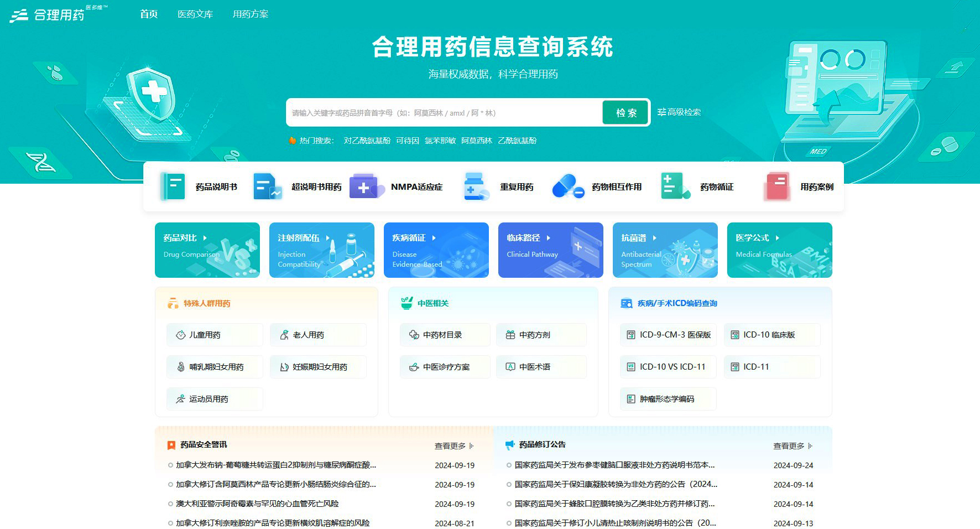Expand the 疾病循证 card arrow
The image size is (980, 529).
pyautogui.click(x=434, y=238)
